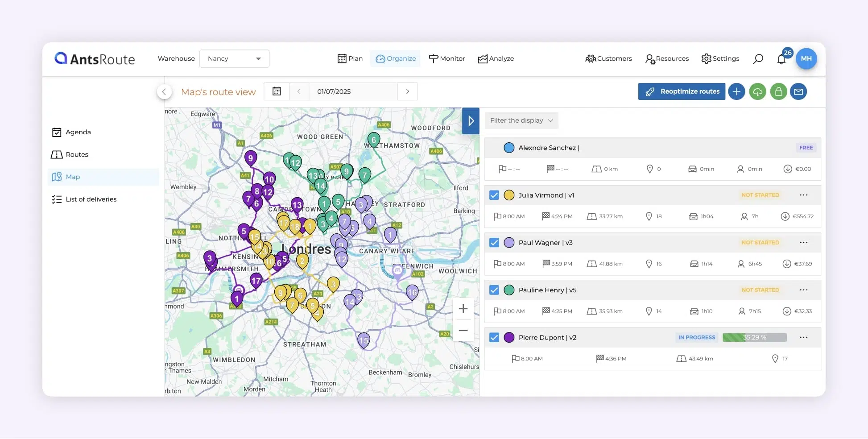Open options menu for Pauline Henry route
The image size is (868, 439).
tap(804, 290)
